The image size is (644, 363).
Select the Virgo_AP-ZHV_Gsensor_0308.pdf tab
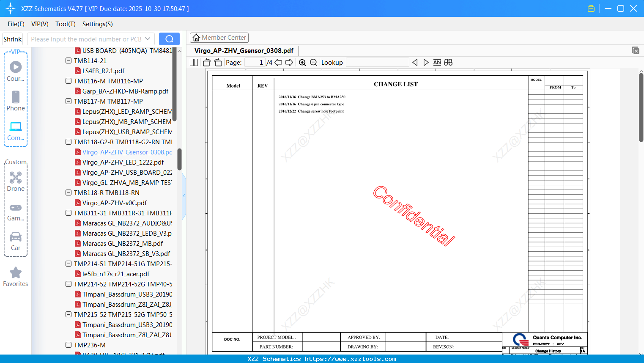point(244,51)
